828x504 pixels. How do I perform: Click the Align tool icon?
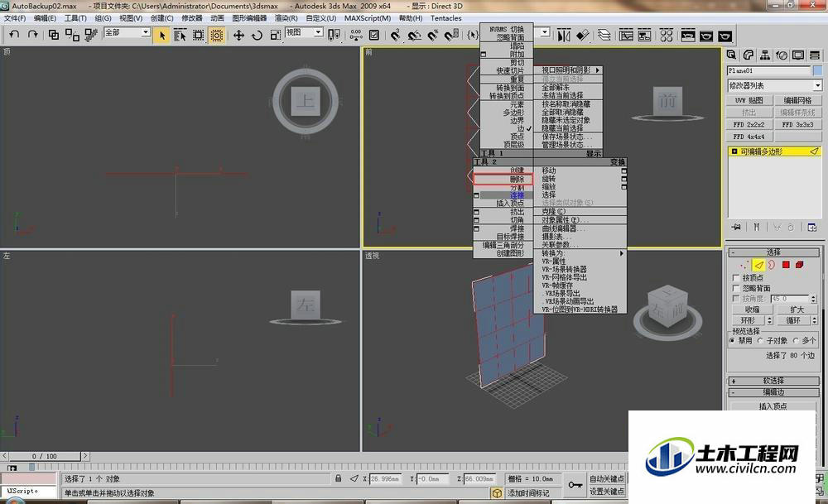[582, 36]
